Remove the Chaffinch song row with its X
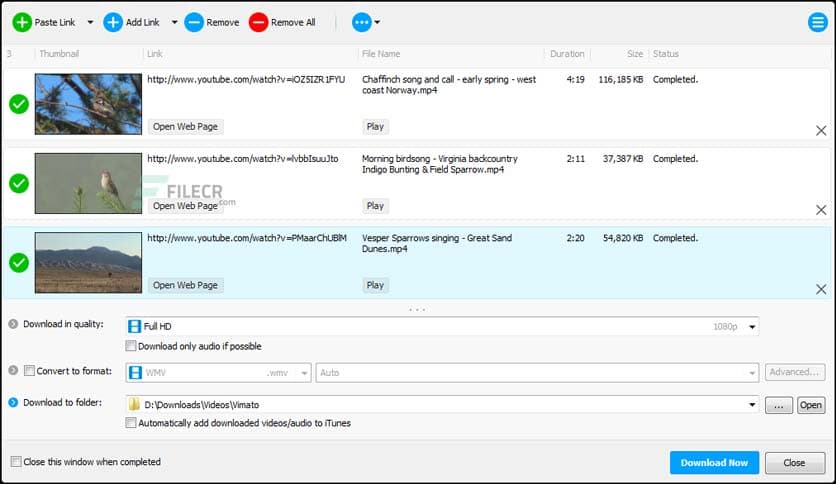This screenshot has height=484, width=836. (821, 131)
